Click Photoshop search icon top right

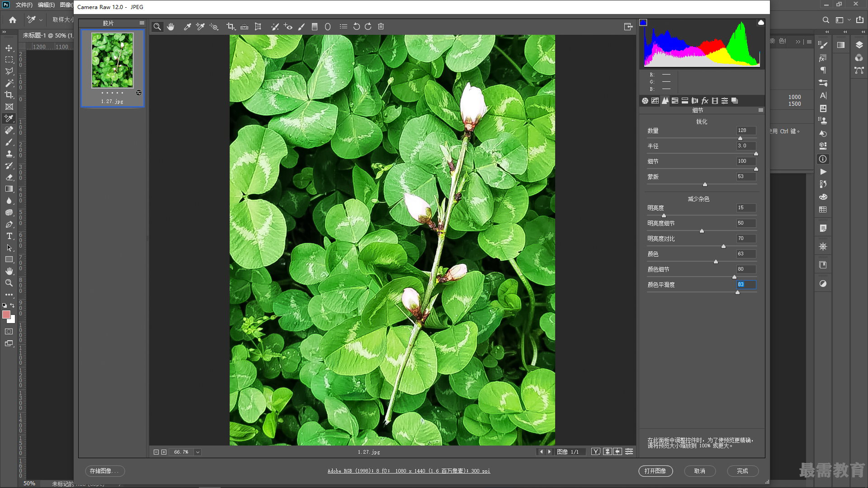tap(826, 20)
